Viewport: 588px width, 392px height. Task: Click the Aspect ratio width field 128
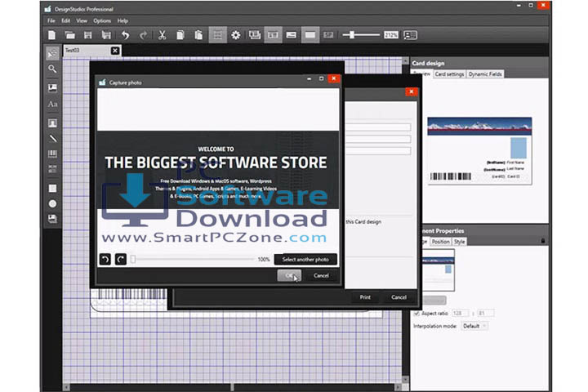[x=460, y=313]
